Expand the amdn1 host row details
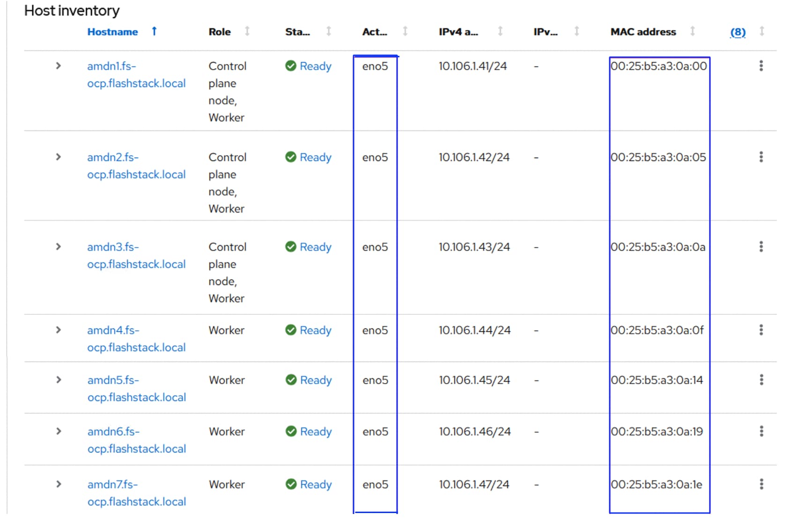Image resolution: width=812 pixels, height=521 pixels. click(59, 66)
